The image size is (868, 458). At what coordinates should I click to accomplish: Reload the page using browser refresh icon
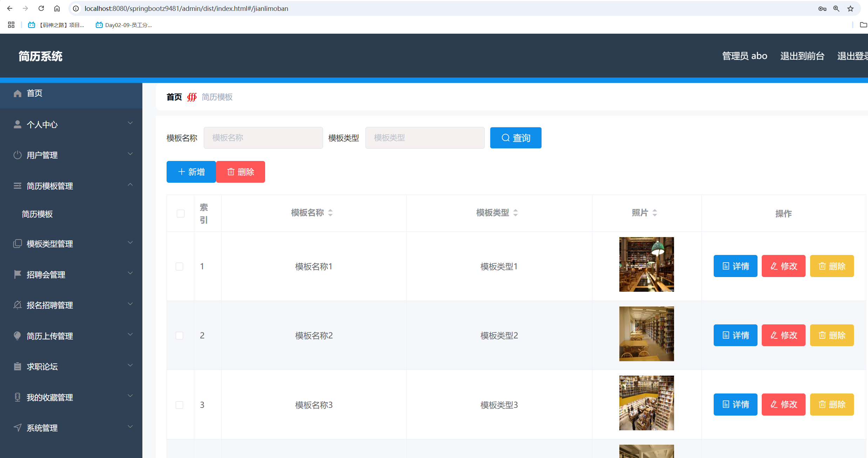(x=41, y=8)
